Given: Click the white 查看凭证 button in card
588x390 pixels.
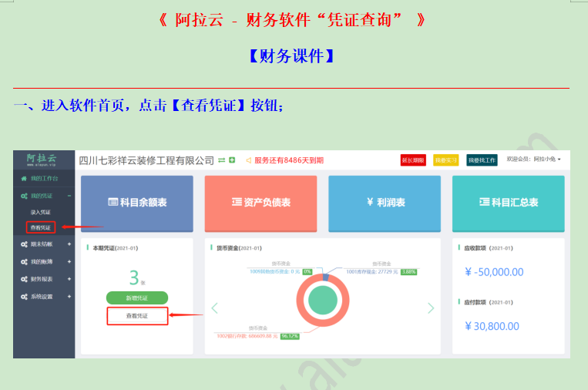Looking at the screenshot, I should (x=137, y=316).
